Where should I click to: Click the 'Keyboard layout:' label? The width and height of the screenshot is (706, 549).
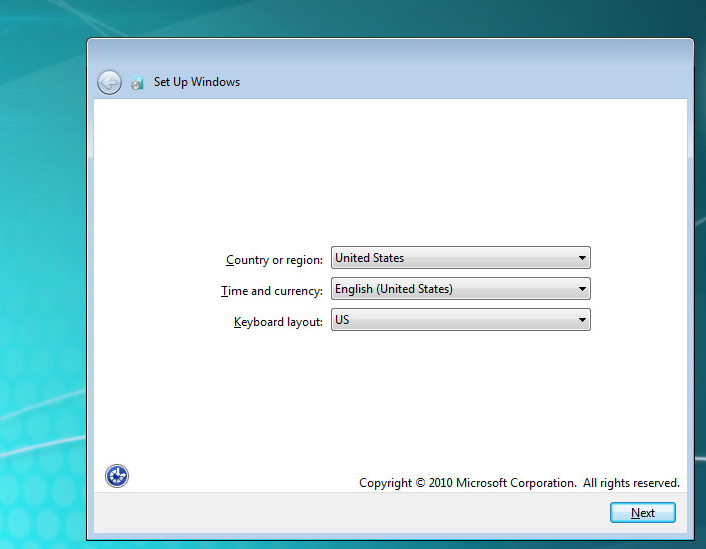[278, 322]
